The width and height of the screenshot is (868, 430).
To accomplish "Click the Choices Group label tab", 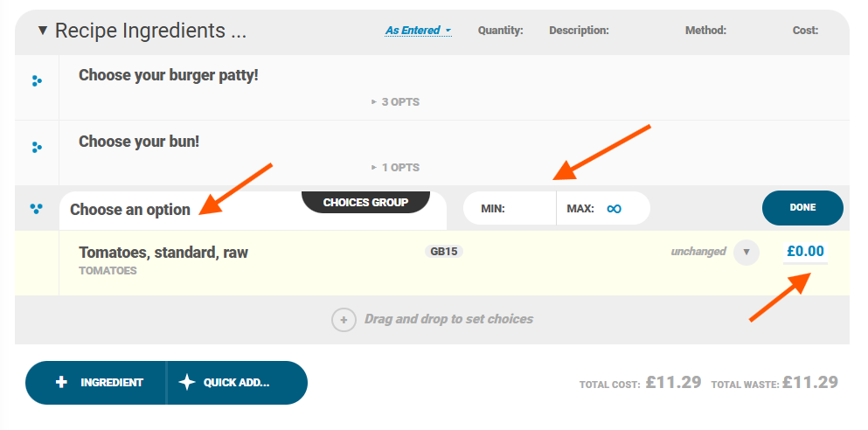I will pos(365,203).
